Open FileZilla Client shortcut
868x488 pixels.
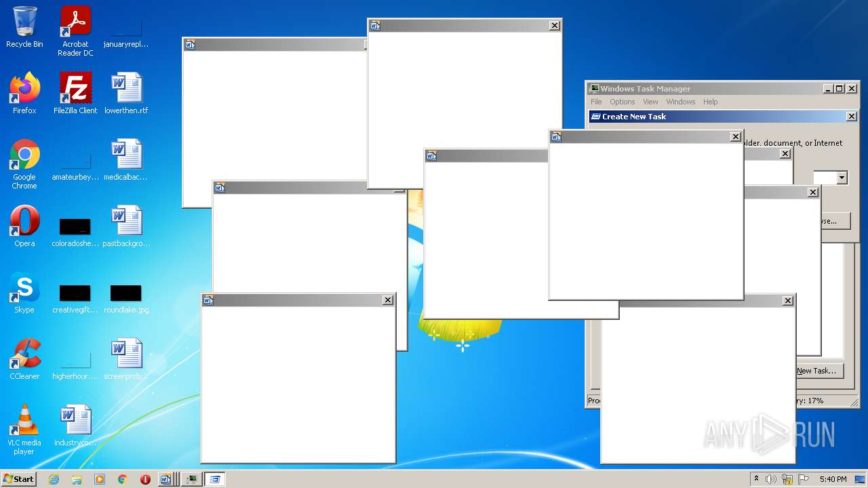point(75,94)
